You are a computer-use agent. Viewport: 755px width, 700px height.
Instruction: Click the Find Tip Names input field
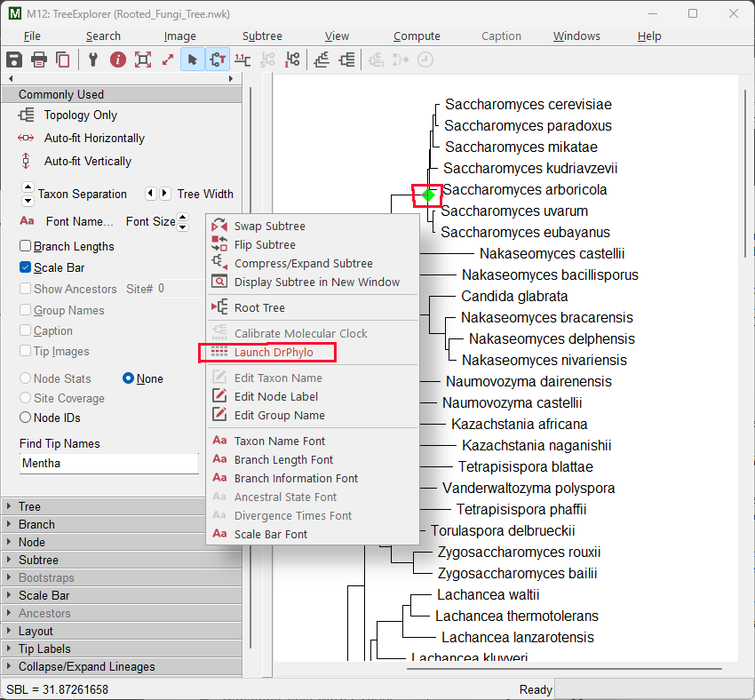[108, 463]
